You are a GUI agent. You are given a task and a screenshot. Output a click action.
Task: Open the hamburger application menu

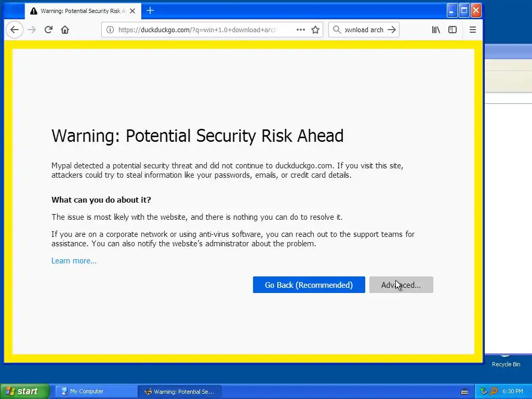[473, 30]
